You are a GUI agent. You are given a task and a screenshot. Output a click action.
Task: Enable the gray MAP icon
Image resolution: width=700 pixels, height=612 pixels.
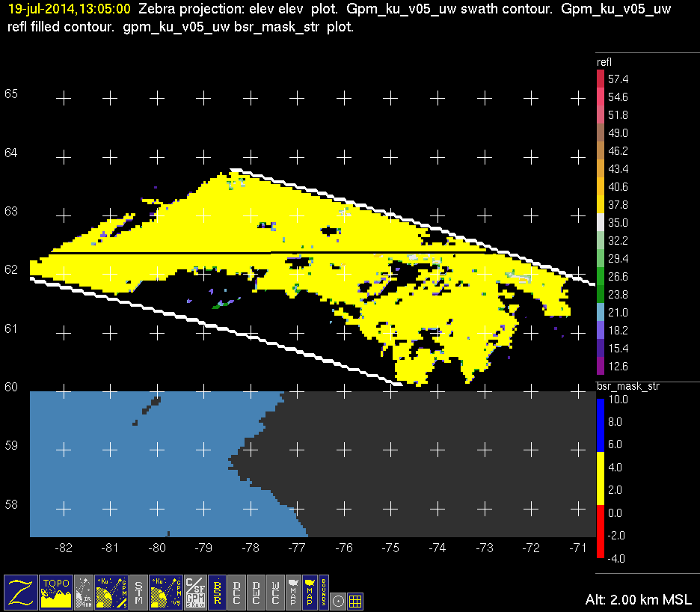(292, 591)
